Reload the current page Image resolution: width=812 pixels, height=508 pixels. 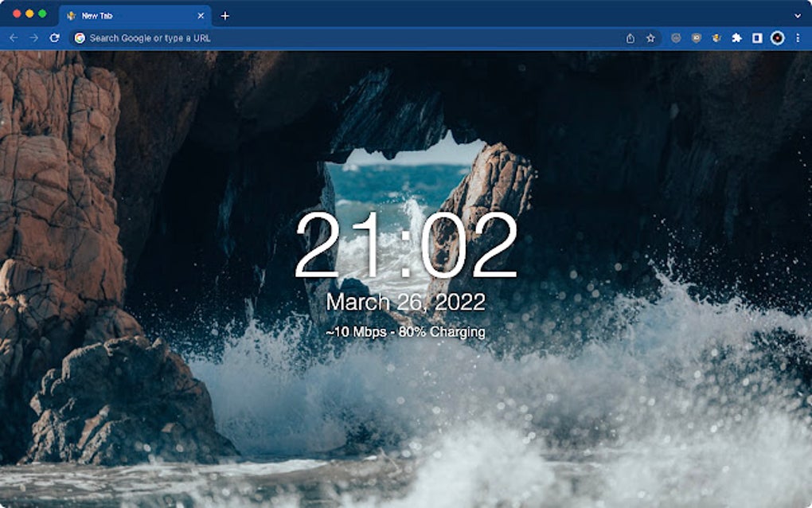coord(53,37)
